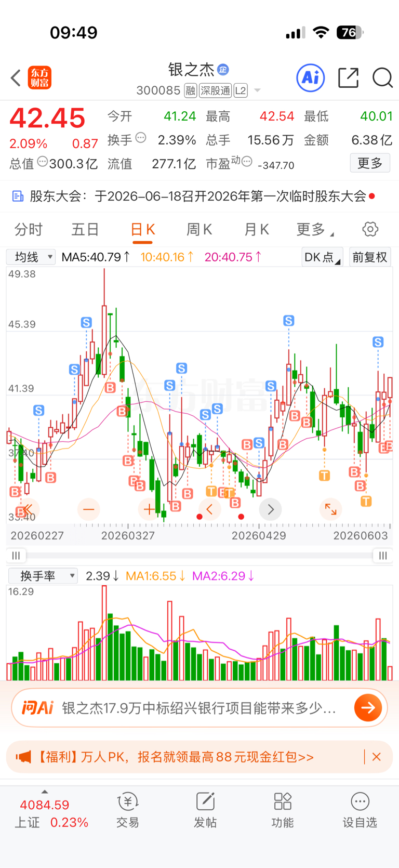
Task: Tap the document icon beside 股东大会
Action: pos(18,196)
